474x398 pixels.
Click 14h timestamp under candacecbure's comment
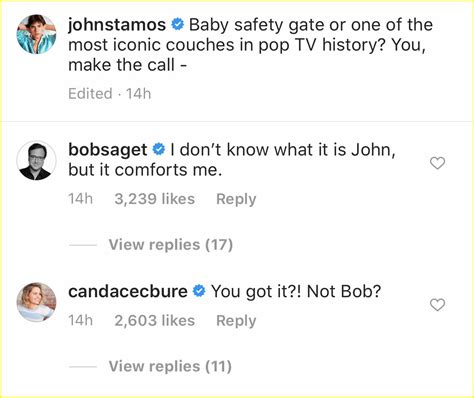coord(80,321)
